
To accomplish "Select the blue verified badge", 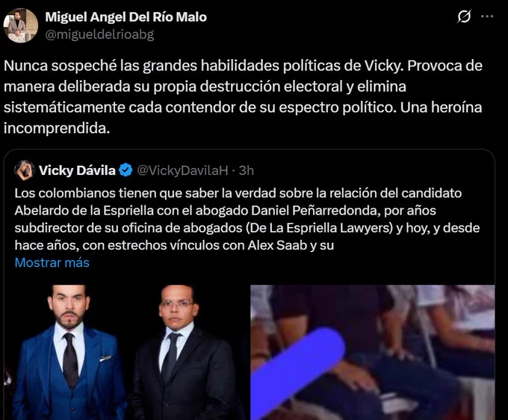I will pyautogui.click(x=126, y=170).
